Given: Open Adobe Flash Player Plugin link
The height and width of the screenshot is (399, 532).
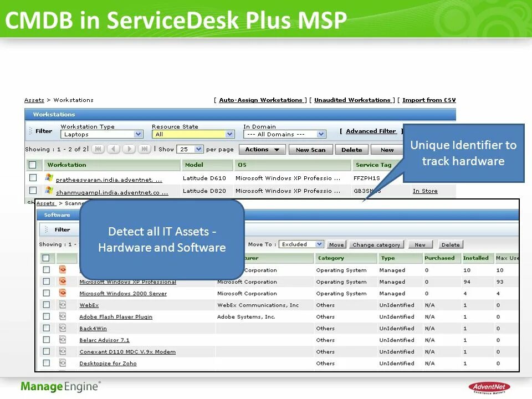Looking at the screenshot, I should 116,316.
